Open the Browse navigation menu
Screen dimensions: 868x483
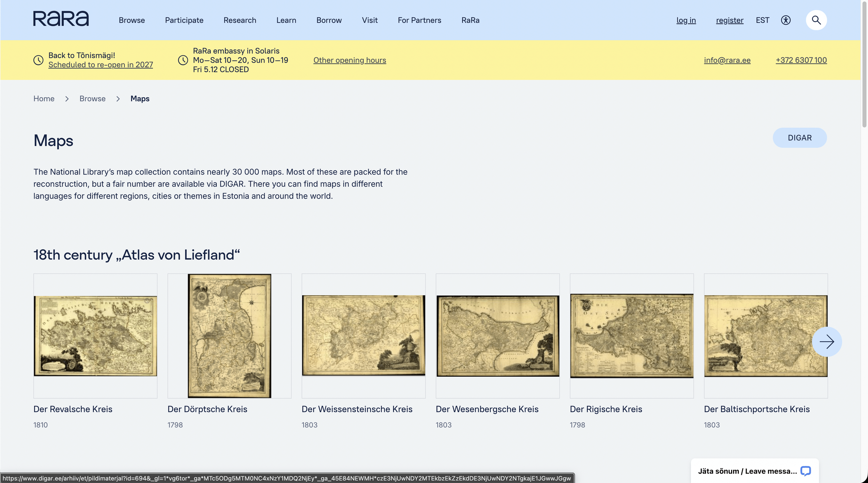[132, 20]
